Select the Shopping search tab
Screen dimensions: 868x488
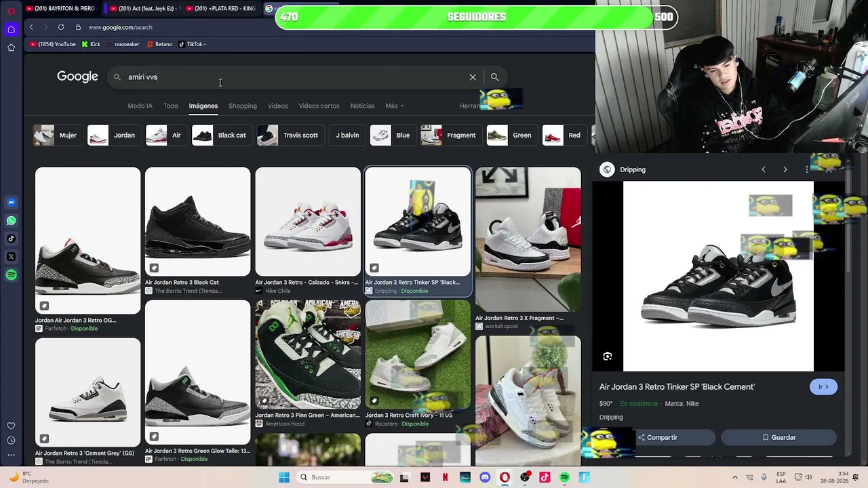[243, 106]
